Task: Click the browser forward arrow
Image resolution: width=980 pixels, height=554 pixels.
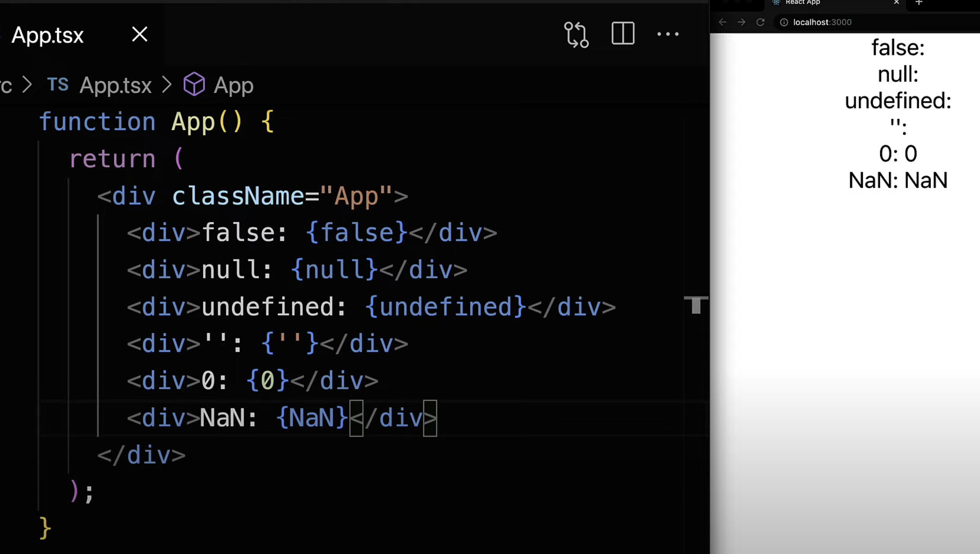Action: coord(742,22)
